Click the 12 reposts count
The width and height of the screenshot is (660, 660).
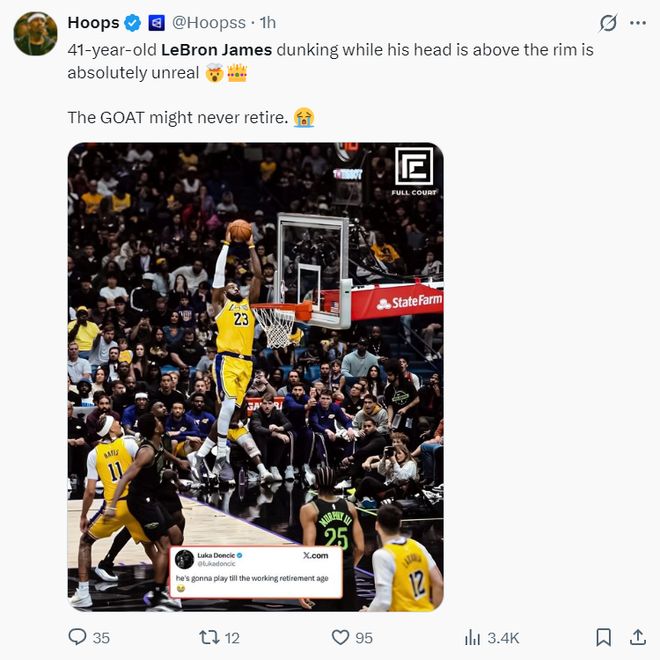[232, 637]
